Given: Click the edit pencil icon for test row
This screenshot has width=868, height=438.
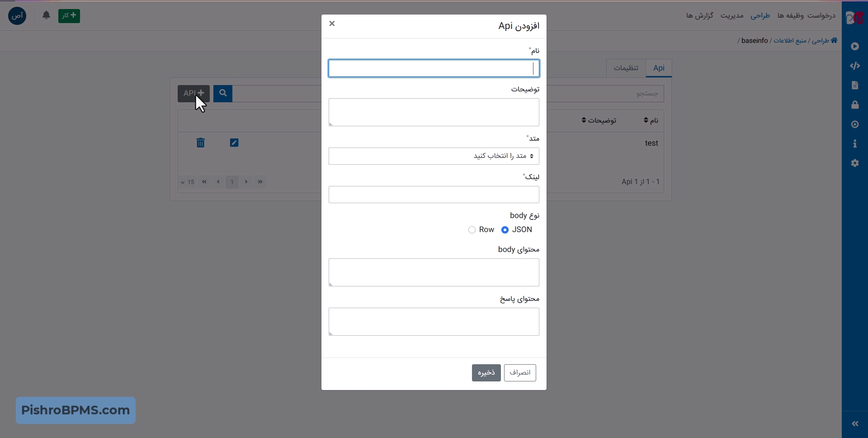Looking at the screenshot, I should [234, 143].
